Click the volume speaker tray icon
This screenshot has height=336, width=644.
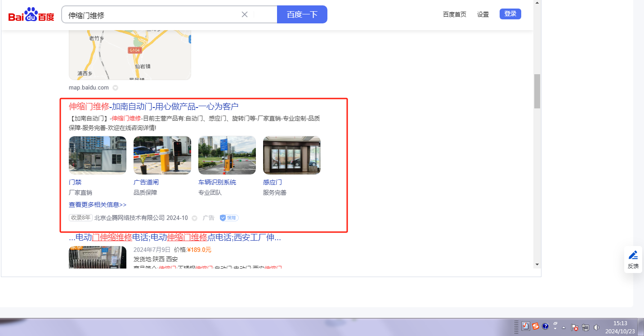[x=596, y=328]
